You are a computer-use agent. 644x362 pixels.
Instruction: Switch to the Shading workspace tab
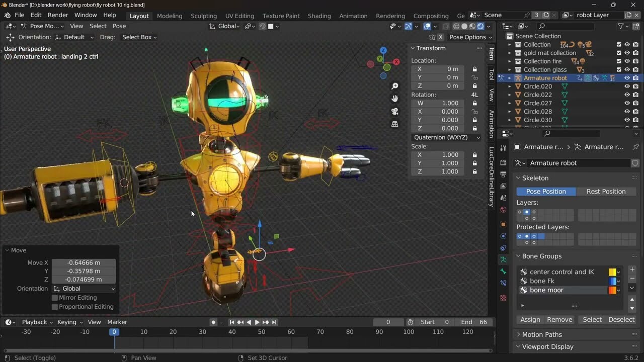[x=319, y=16]
